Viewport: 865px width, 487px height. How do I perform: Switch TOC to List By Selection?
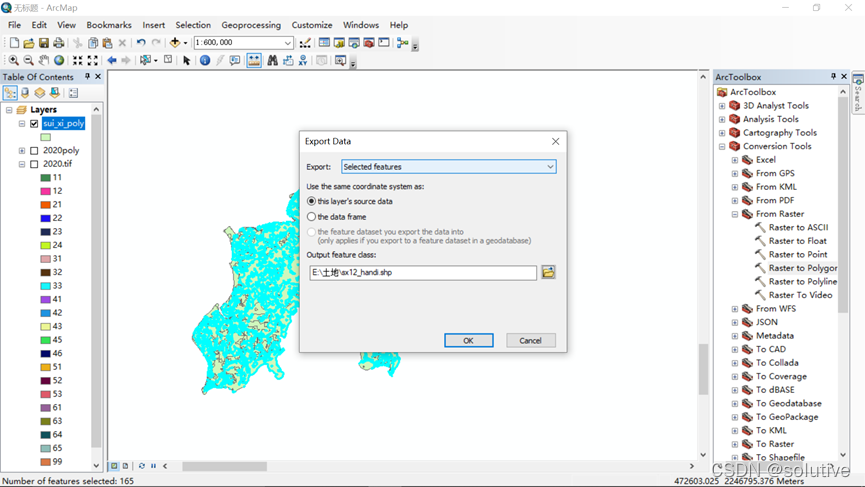click(x=54, y=93)
